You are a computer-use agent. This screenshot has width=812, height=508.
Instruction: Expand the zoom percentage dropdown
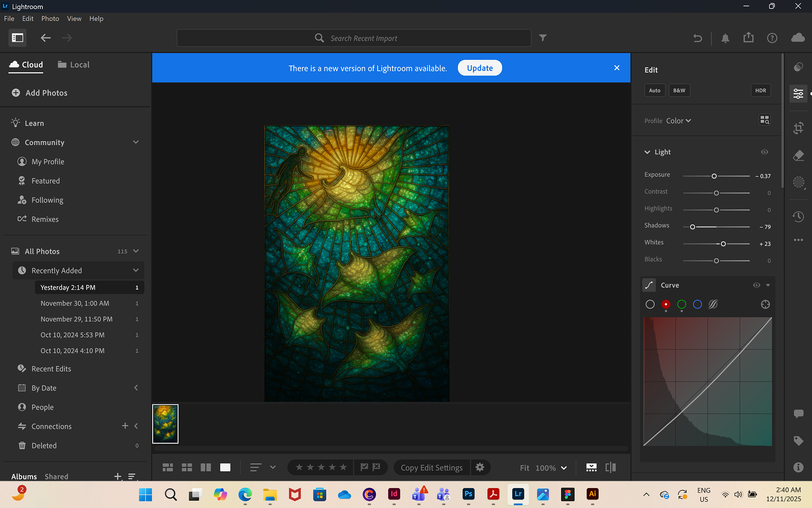tap(563, 468)
